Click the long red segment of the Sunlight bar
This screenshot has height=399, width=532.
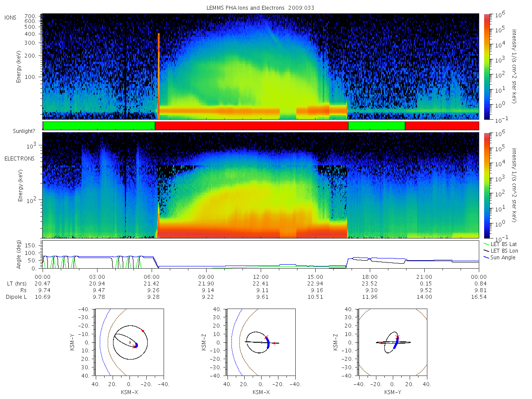[x=251, y=126]
